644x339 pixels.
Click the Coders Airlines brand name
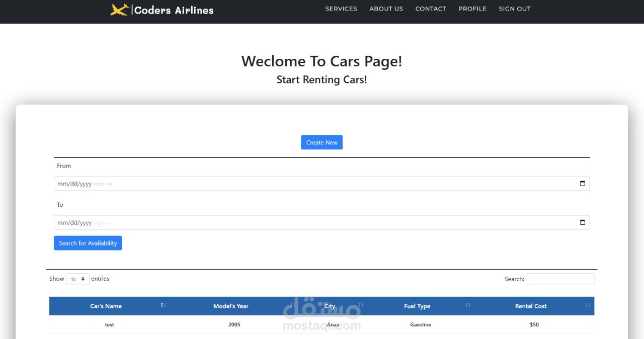pyautogui.click(x=174, y=10)
